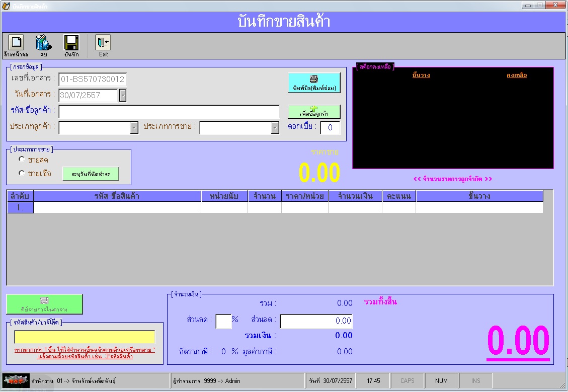
Task: Expand the customer type (ประเภทลูกค้า) dropdown
Action: tap(134, 127)
